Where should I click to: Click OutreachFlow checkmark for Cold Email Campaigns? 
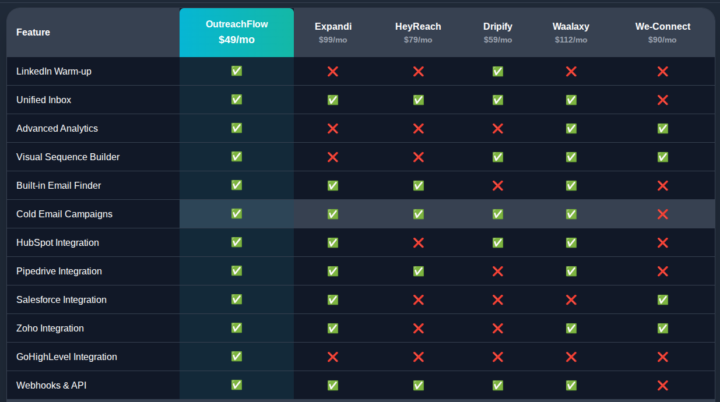[236, 214]
